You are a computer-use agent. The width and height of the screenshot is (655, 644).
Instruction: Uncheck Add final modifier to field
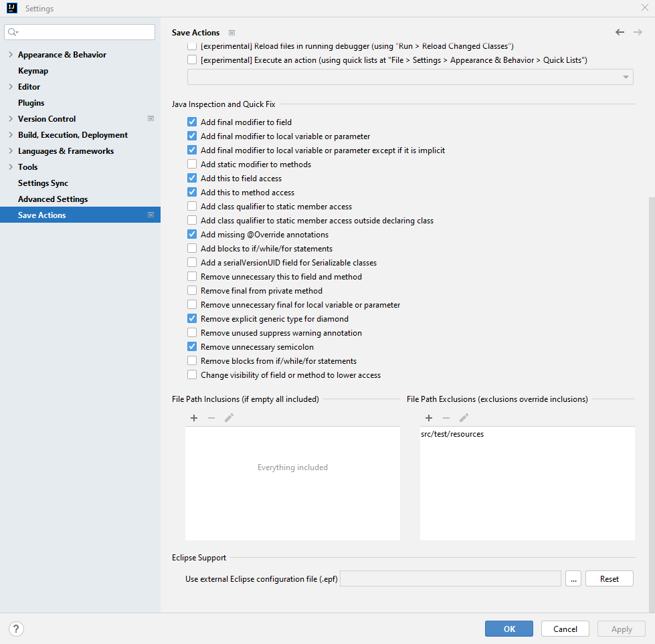192,122
